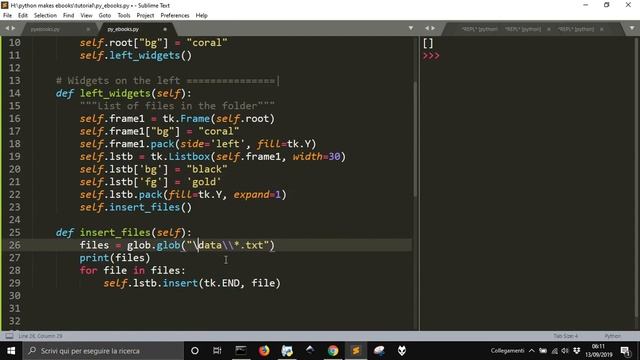The height and width of the screenshot is (360, 640).
Task: Click the REPL pane vertical scrollbar
Action: click(637, 176)
